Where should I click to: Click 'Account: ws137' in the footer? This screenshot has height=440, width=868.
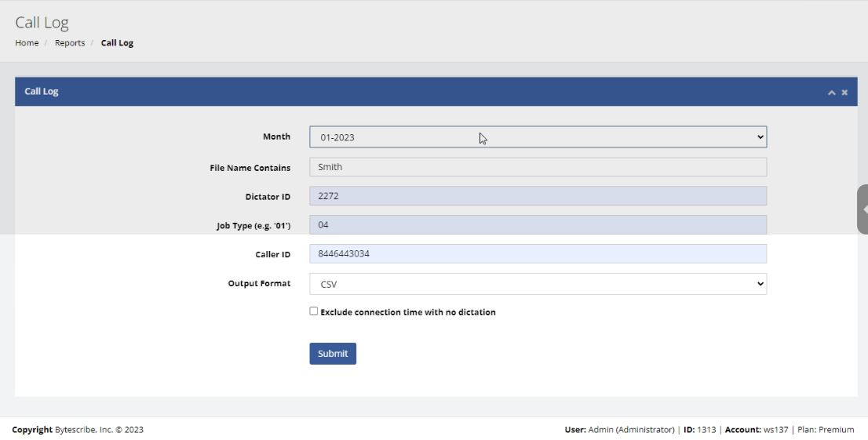(x=757, y=430)
